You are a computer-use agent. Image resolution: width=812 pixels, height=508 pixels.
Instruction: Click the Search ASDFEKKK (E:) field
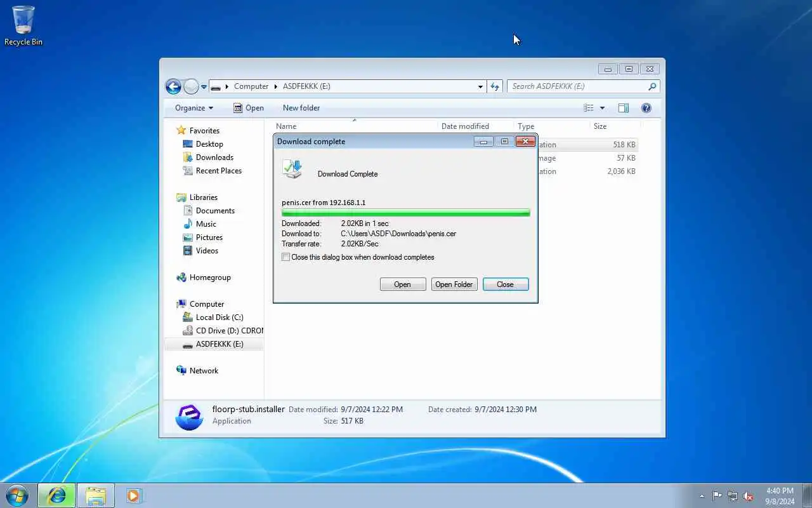click(577, 86)
